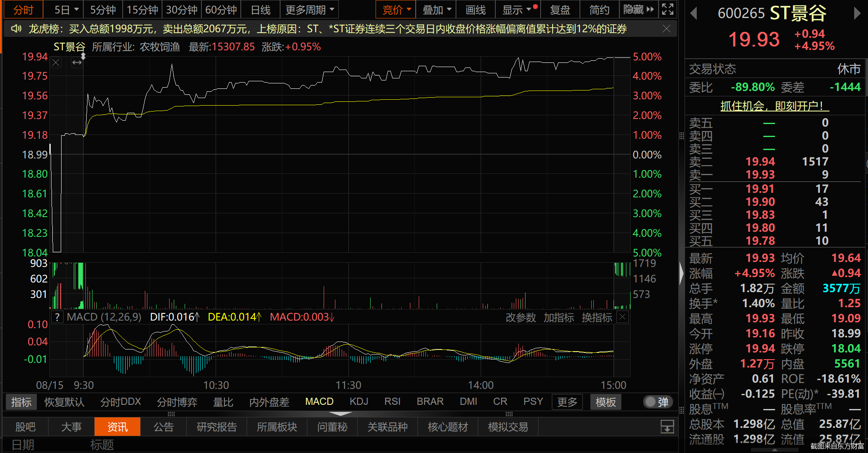The height and width of the screenshot is (453, 868).
Task: Open the 公告 announcements tab
Action: 163,427
